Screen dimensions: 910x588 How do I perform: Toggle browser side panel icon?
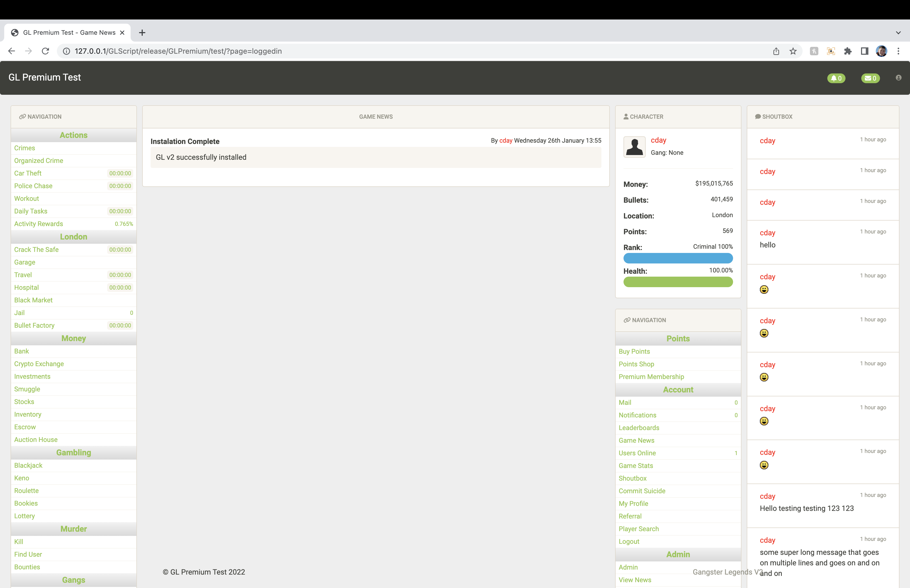(864, 51)
